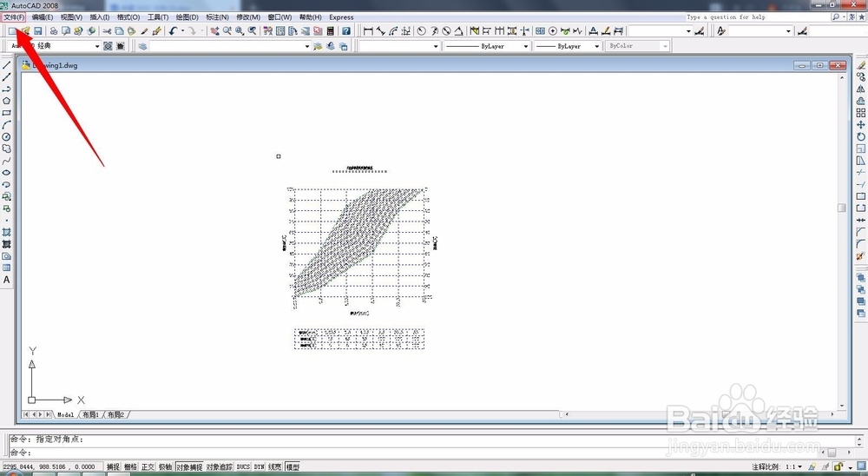Switch to the 布局1 layout tab
Screen dimensions: 868x476
[x=90, y=414]
